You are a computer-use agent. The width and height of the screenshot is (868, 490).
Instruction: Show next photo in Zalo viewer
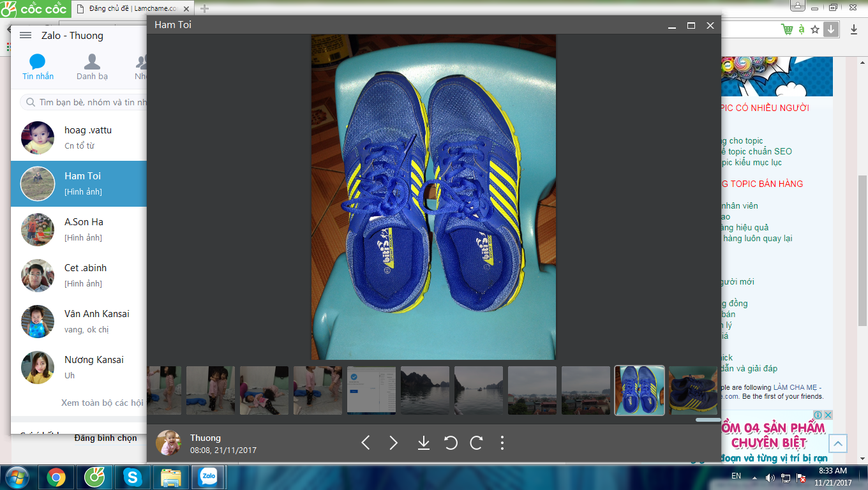394,443
